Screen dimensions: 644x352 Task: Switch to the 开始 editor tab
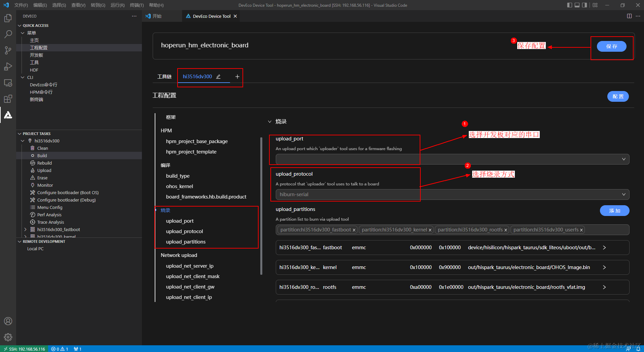[162, 16]
